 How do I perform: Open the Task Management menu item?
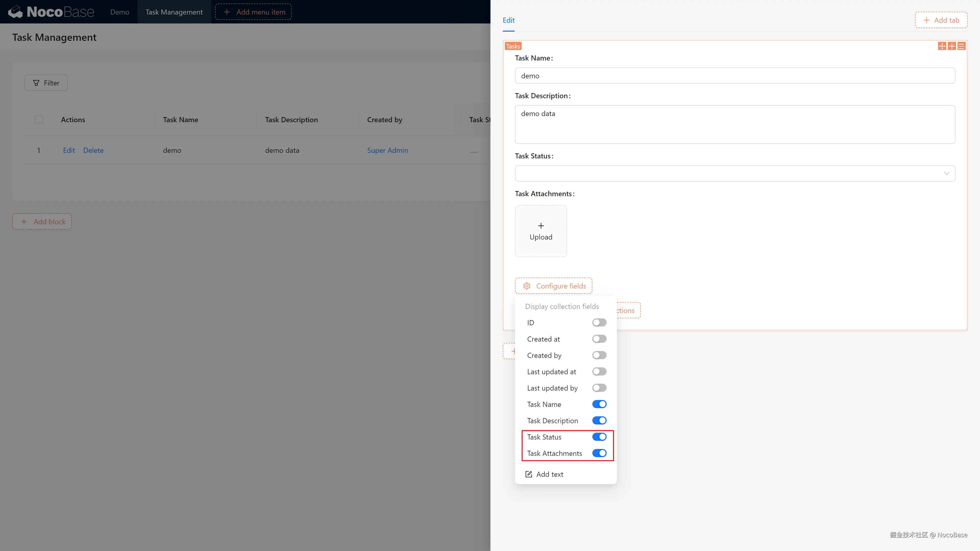[x=174, y=12]
